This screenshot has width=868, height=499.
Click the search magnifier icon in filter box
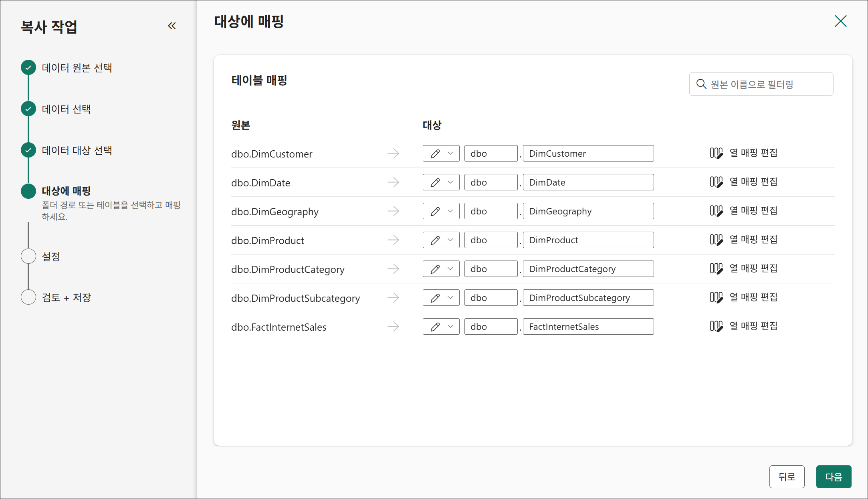[701, 84]
